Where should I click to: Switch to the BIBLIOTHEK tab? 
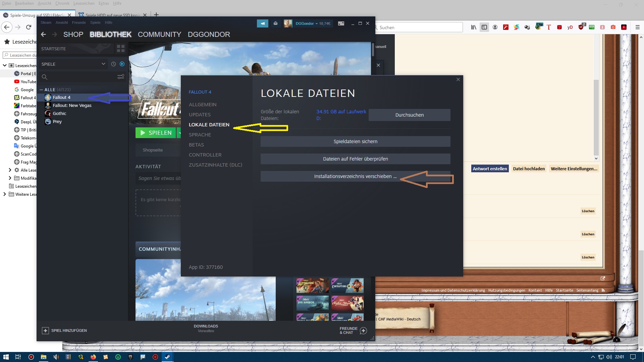click(x=110, y=34)
